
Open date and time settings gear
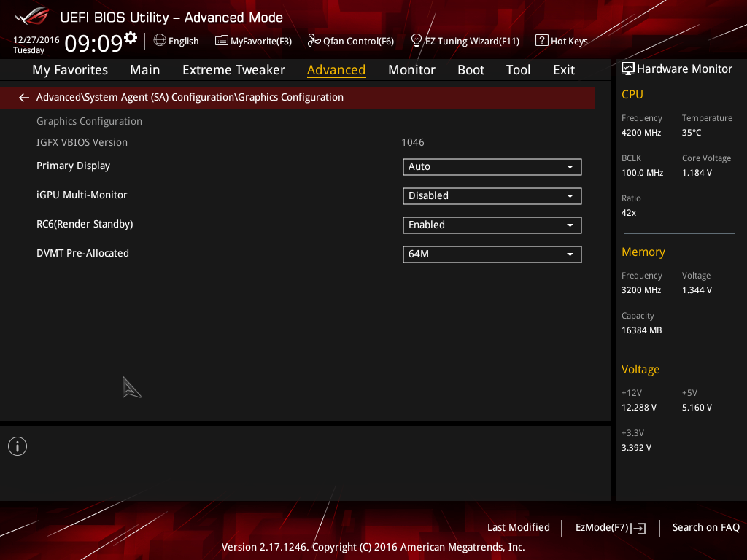click(x=131, y=38)
